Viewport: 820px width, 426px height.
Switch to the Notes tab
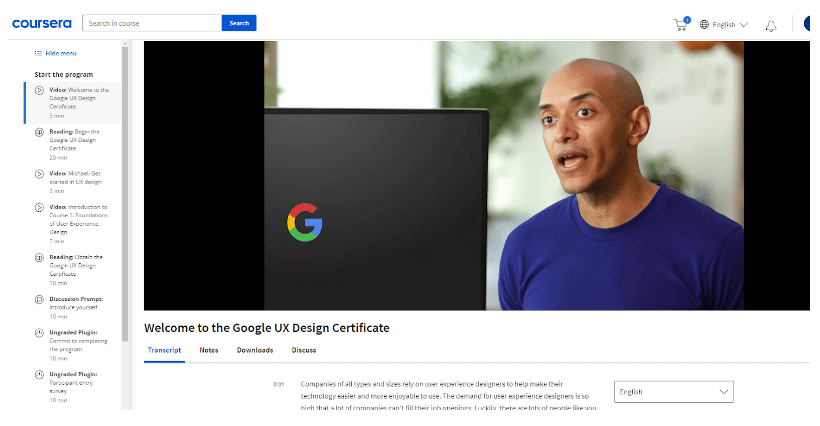[x=209, y=350]
